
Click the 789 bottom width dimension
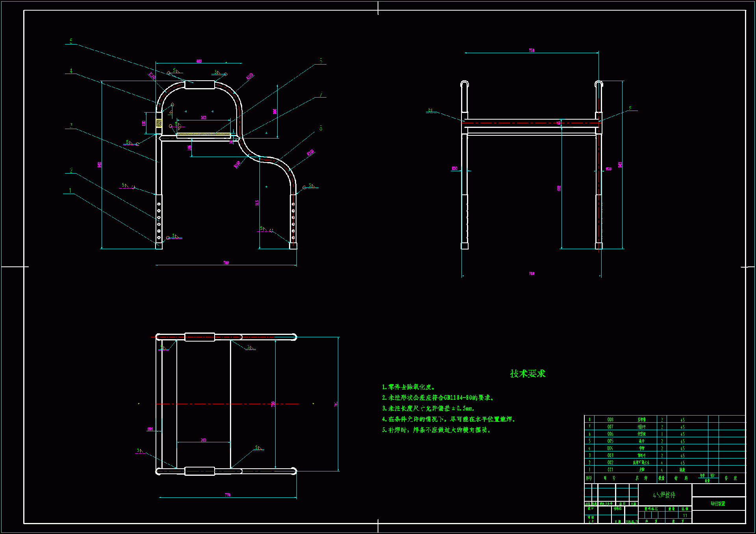(226, 262)
